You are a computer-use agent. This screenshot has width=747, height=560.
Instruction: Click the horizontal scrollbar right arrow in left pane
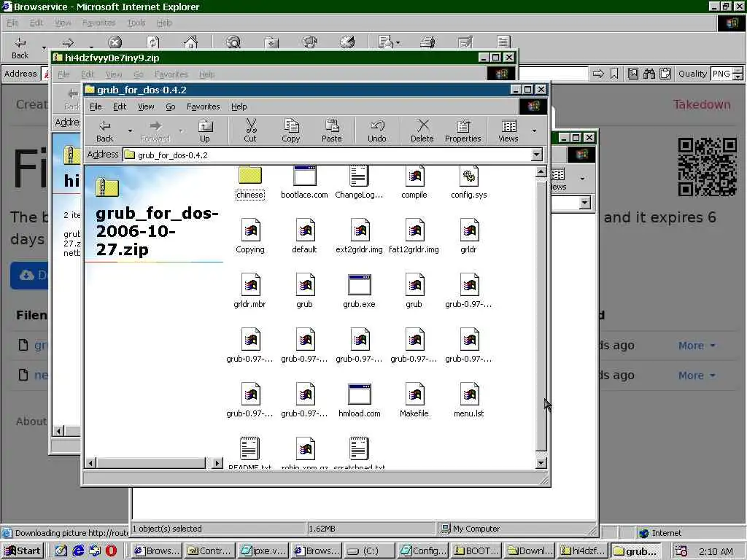click(217, 463)
